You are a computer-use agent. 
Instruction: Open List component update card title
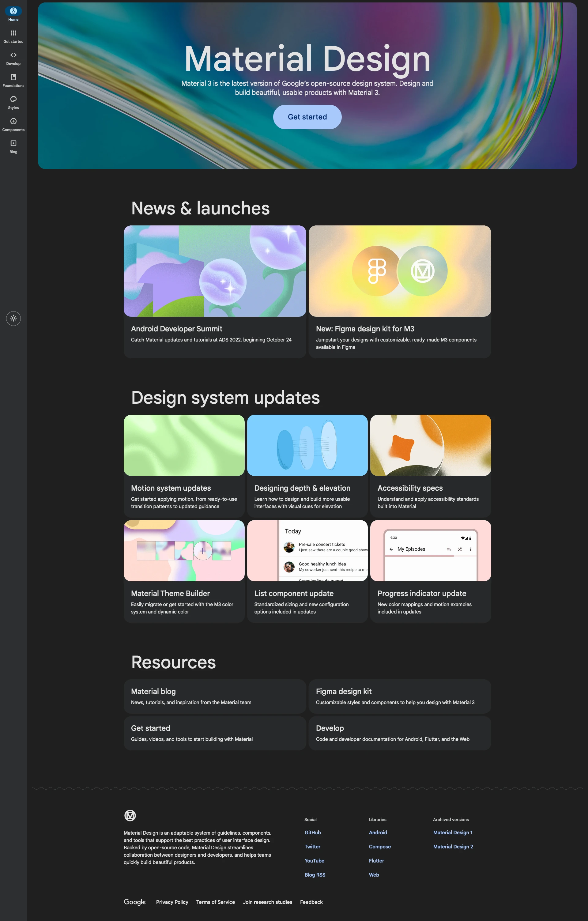pos(294,593)
